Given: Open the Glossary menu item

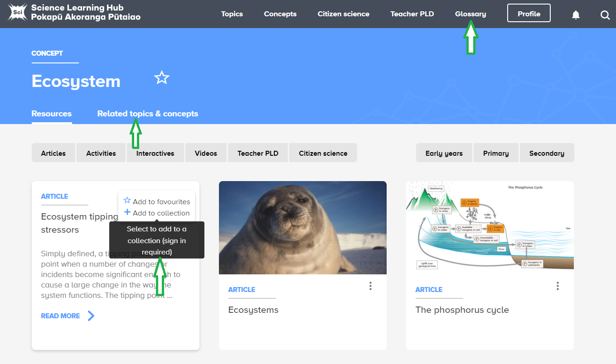Looking at the screenshot, I should [470, 14].
